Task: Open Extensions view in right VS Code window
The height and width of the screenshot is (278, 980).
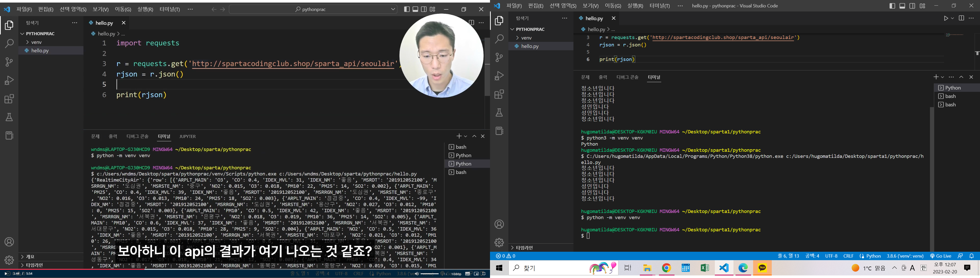Action: tap(499, 94)
